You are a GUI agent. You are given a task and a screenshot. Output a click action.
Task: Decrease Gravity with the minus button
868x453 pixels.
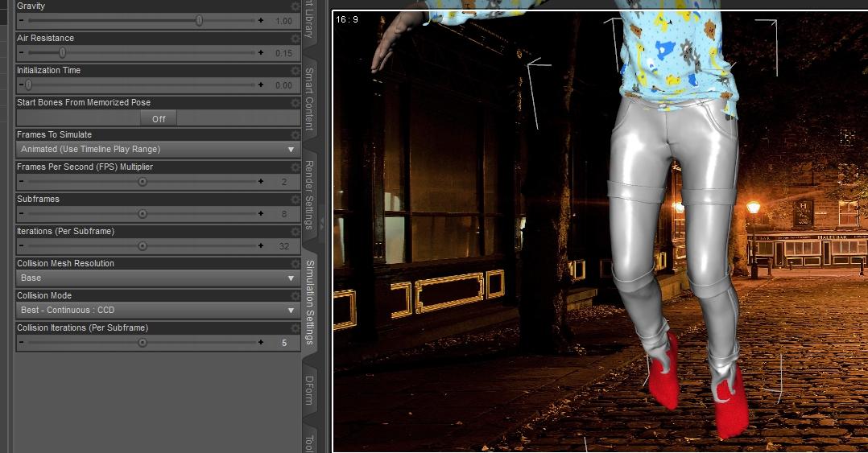[22, 20]
